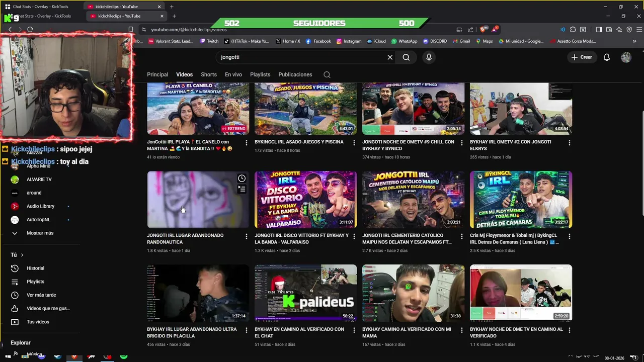Open the browser main hamburger menu

pyautogui.click(x=639, y=30)
